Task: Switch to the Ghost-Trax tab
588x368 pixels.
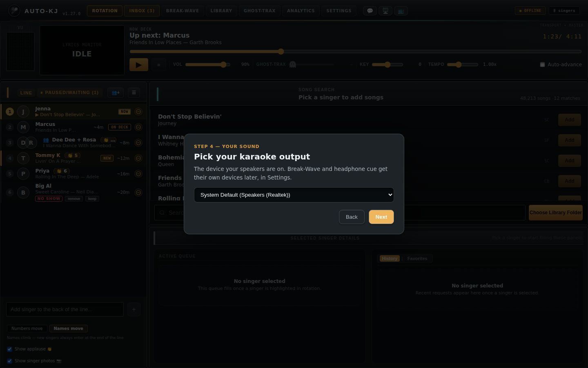Action: [x=260, y=11]
